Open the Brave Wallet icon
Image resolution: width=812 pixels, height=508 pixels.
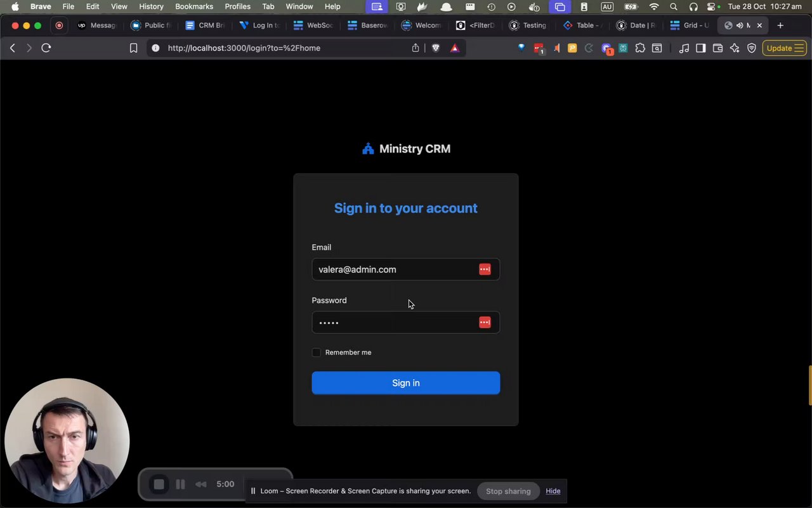718,48
